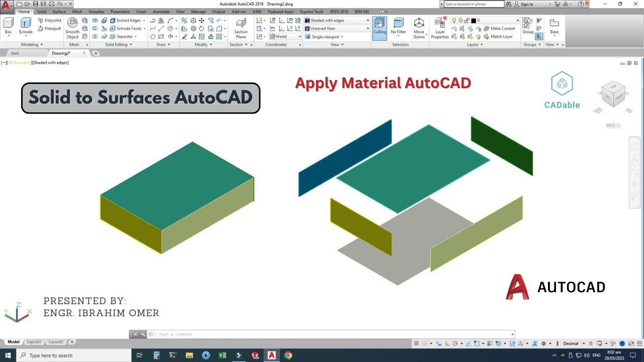Click the black layer color swatch
644x362 pixels.
[x=473, y=21]
